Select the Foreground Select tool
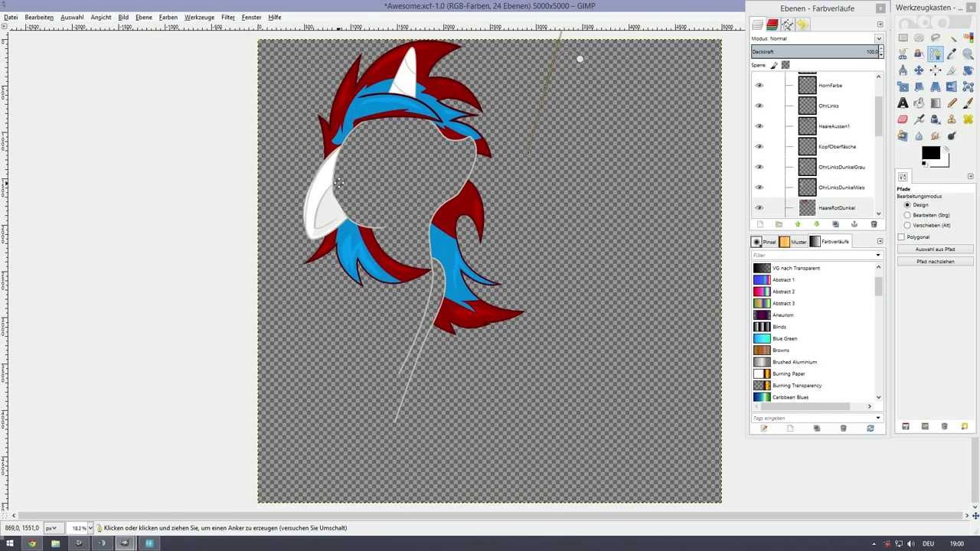The width and height of the screenshot is (980, 551). tap(919, 54)
